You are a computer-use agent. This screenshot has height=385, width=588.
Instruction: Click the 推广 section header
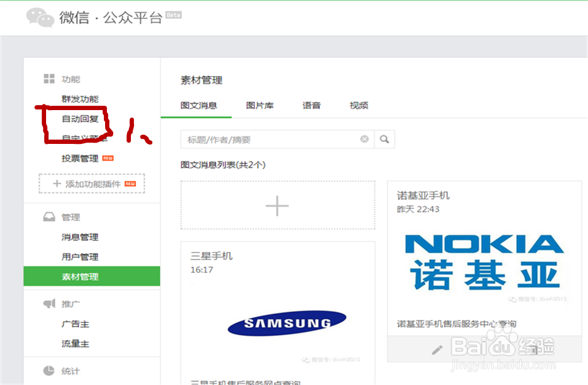click(x=71, y=304)
